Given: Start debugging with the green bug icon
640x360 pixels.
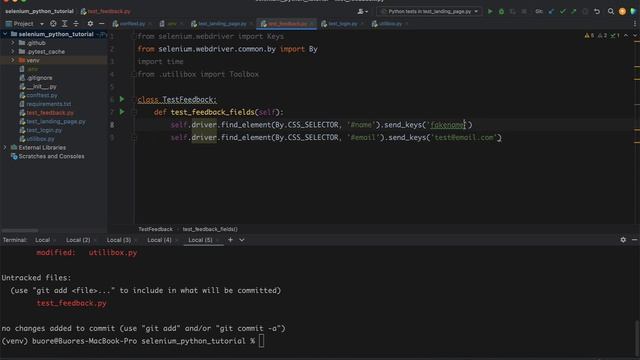Looking at the screenshot, I should tap(501, 11).
